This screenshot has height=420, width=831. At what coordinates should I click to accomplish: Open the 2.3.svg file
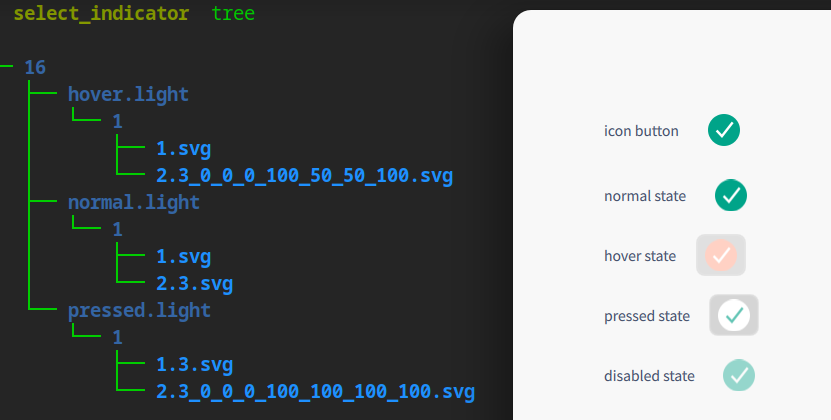click(x=194, y=284)
